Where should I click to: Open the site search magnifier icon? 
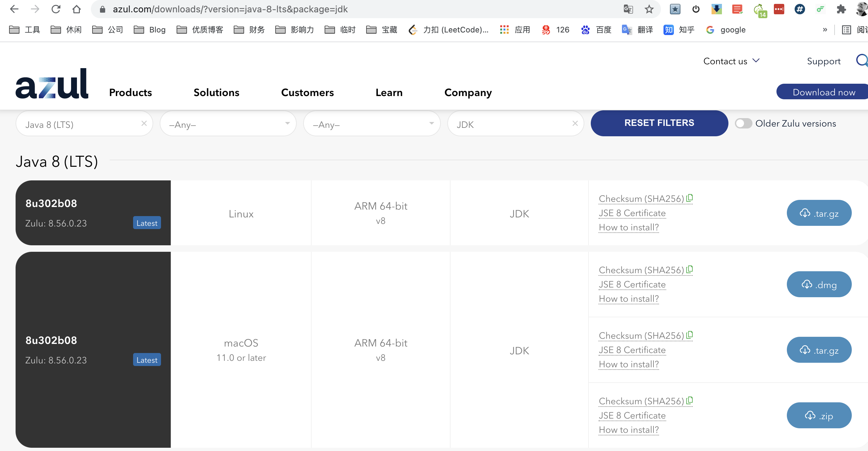(x=862, y=61)
